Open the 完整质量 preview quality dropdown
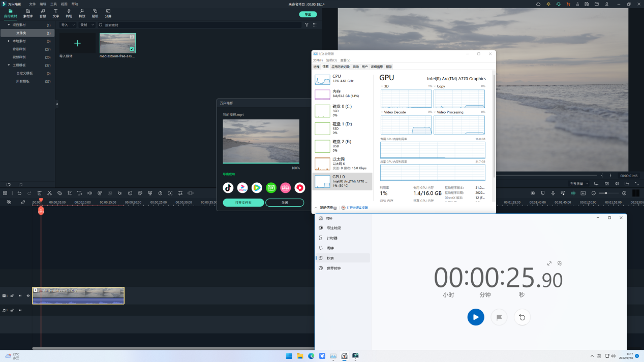644x362 pixels. [579, 183]
